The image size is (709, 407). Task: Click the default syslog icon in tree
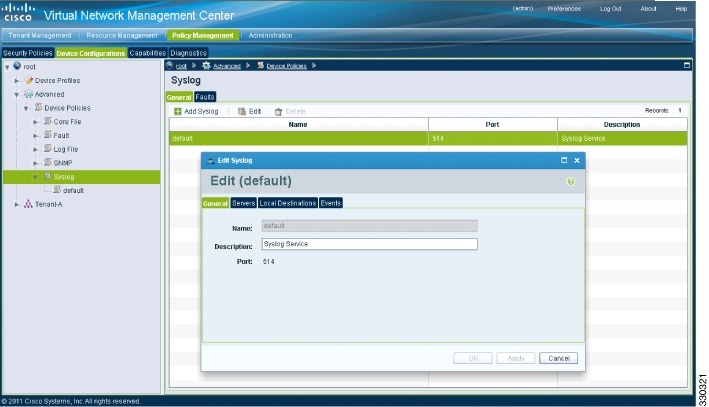coord(57,189)
